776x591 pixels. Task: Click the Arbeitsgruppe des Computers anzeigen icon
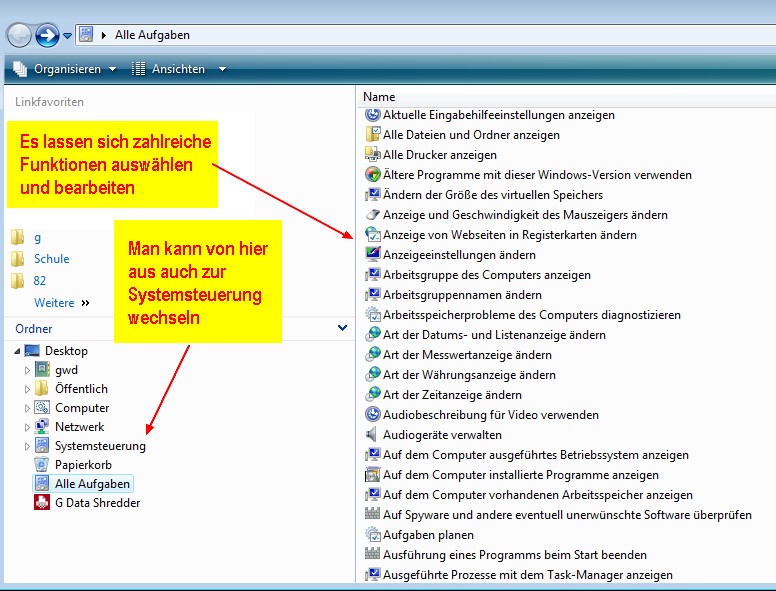pos(373,275)
